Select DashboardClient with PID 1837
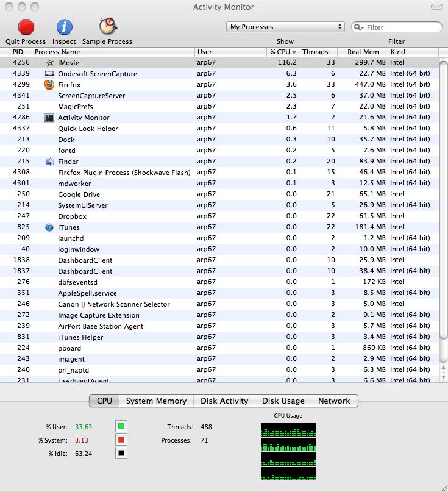Image resolution: width=448 pixels, height=492 pixels. 219,271
